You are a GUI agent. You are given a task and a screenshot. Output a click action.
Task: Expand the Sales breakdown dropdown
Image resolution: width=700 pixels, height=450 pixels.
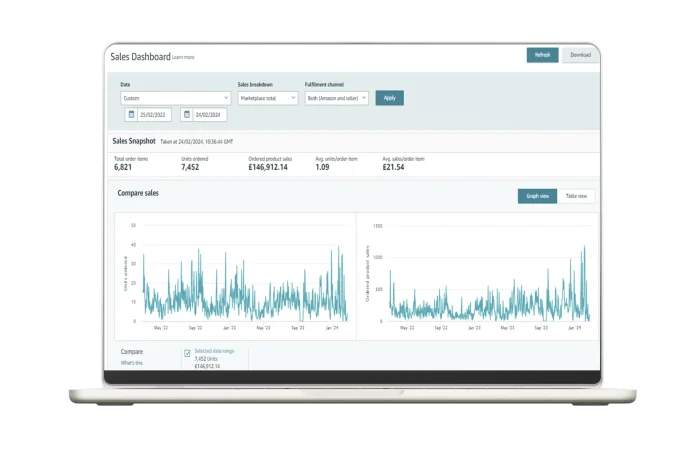pyautogui.click(x=267, y=98)
